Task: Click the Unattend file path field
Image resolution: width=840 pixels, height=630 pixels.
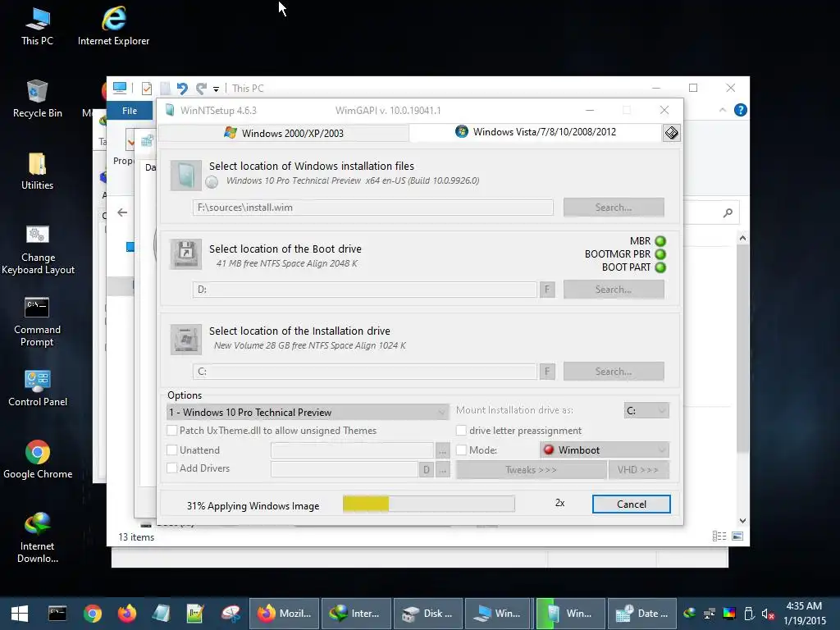Action: (352, 450)
